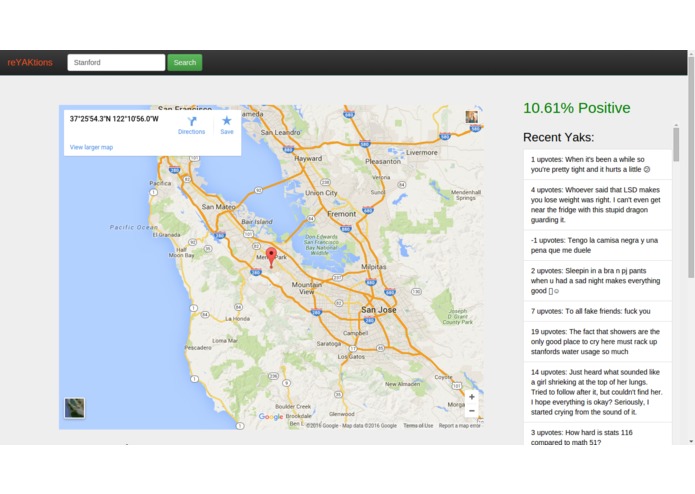695x494 pixels.
Task: Click the Recent Yaks list scrollbar thumb
Action: tap(676, 144)
